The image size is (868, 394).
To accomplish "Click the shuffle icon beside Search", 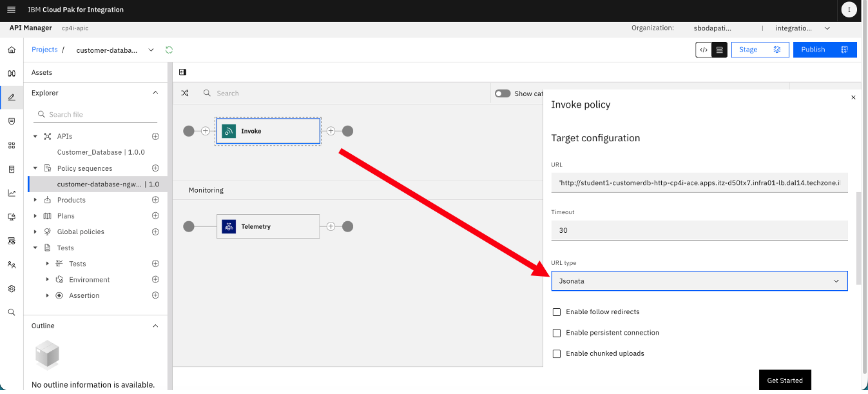I will [185, 93].
